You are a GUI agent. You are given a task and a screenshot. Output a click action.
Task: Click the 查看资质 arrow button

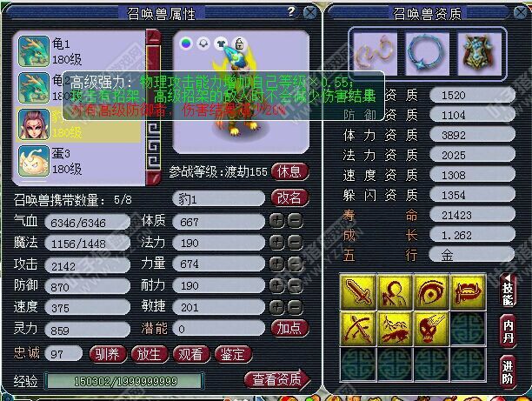276,379
